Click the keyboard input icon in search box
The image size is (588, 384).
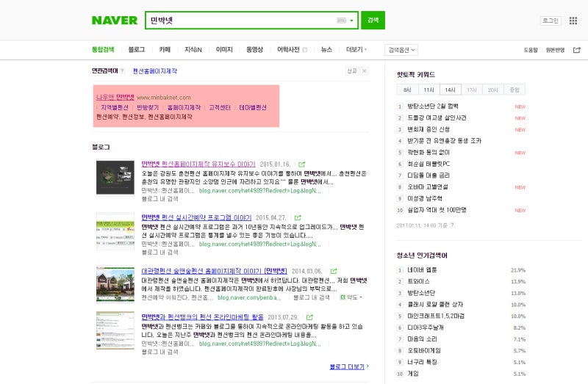(341, 21)
